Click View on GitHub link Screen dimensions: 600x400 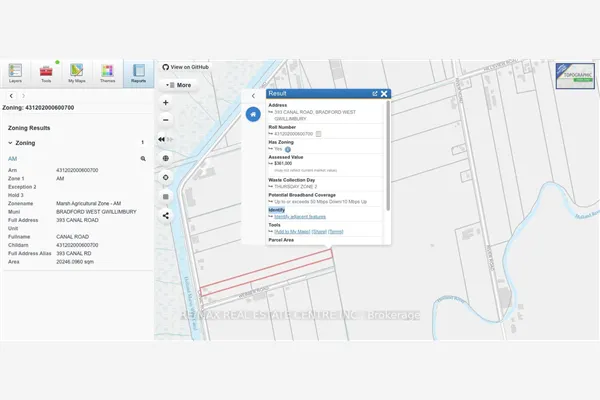186,67
